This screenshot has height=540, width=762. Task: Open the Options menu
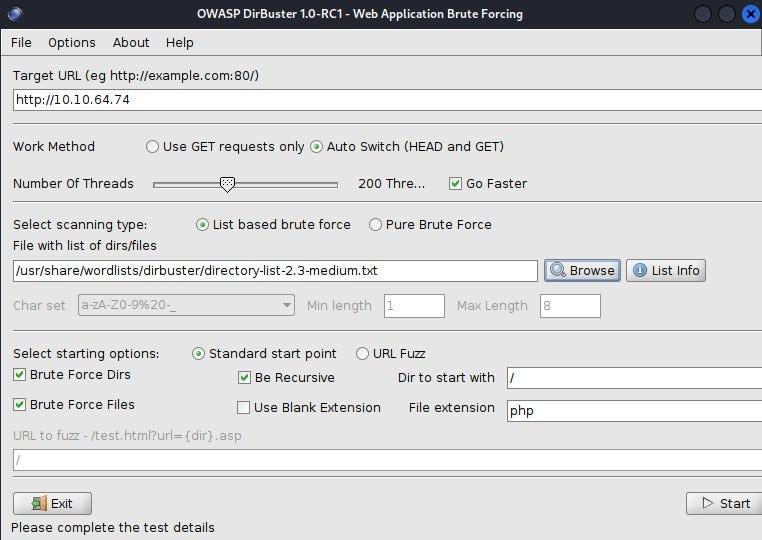pos(72,42)
